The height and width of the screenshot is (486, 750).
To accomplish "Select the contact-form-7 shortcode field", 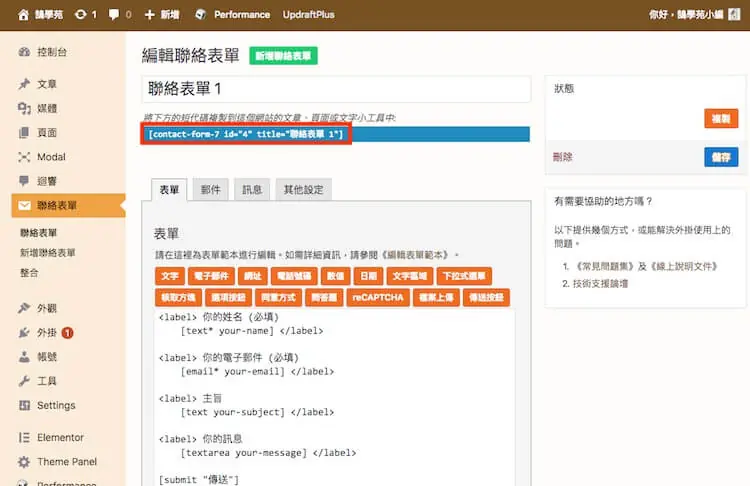I will [336, 134].
